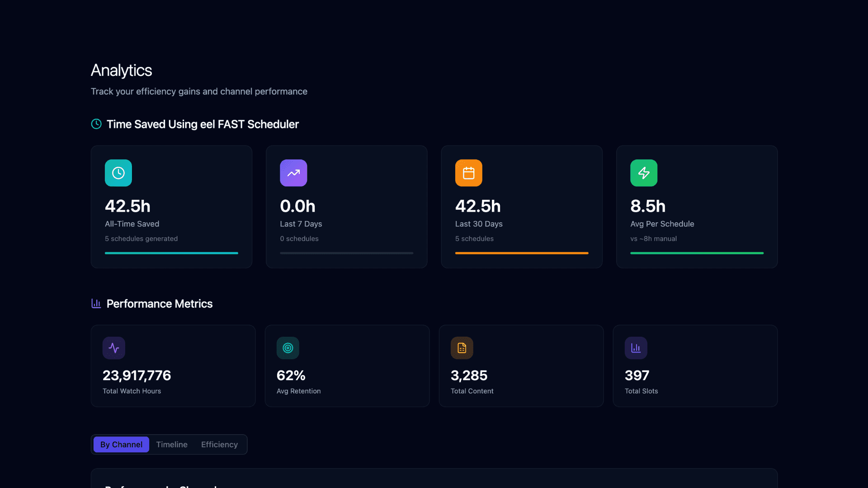Click the clock icon beside Time Saved heading
The width and height of the screenshot is (868, 488).
pos(96,124)
